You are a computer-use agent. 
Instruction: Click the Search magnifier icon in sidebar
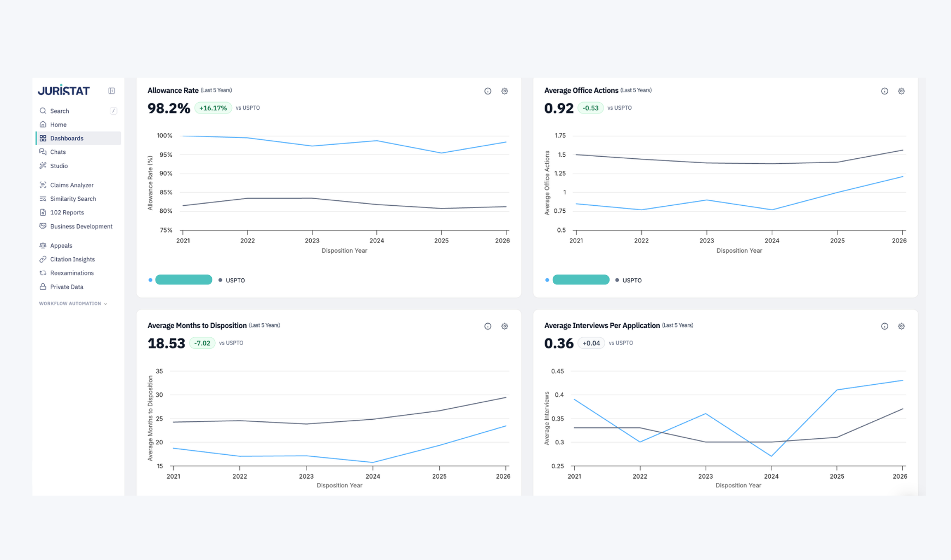click(x=43, y=111)
